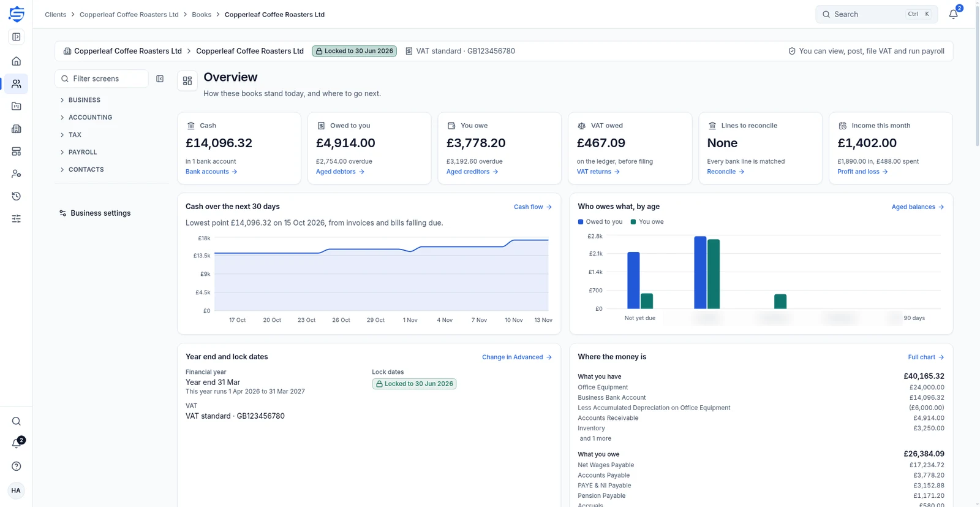The height and width of the screenshot is (507, 980).
Task: Open the HA user avatar
Action: (x=17, y=490)
